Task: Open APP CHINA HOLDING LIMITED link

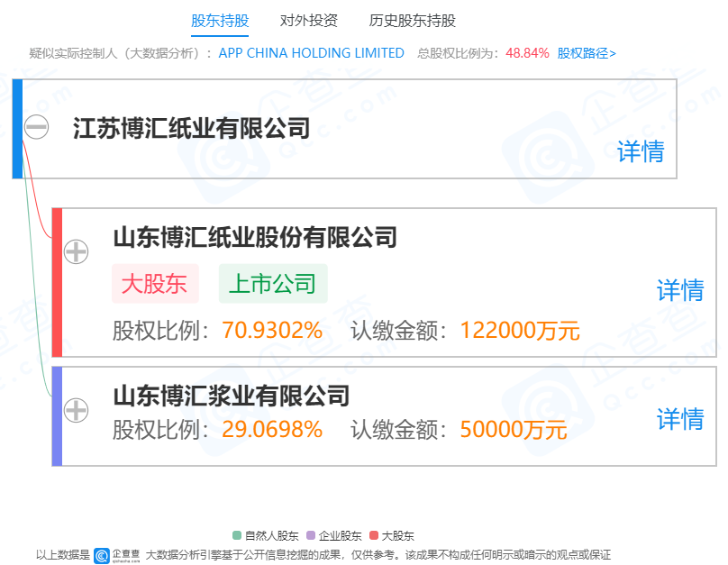Action: (x=311, y=53)
